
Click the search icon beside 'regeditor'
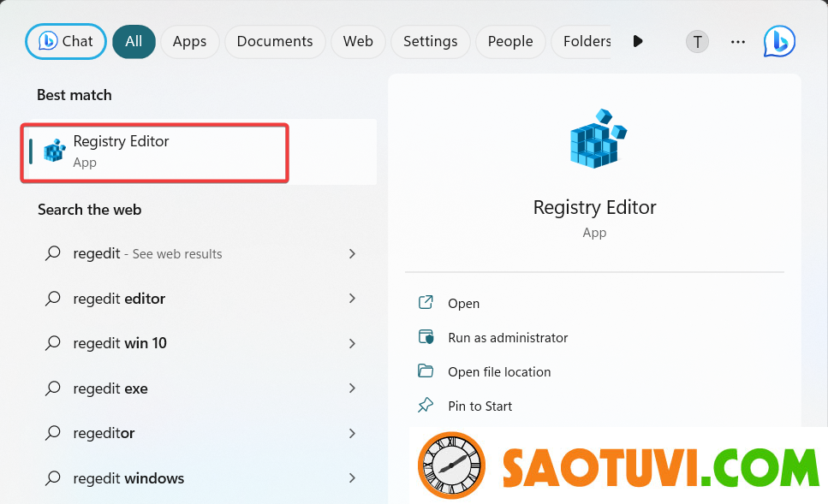(53, 433)
